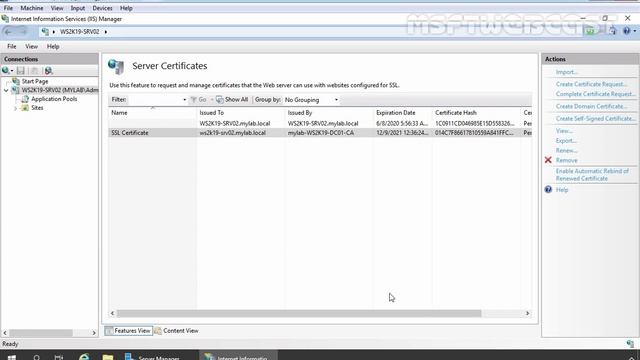
Task: Collapse the WS2K19-SRV02 tree node
Action: (x=6, y=90)
